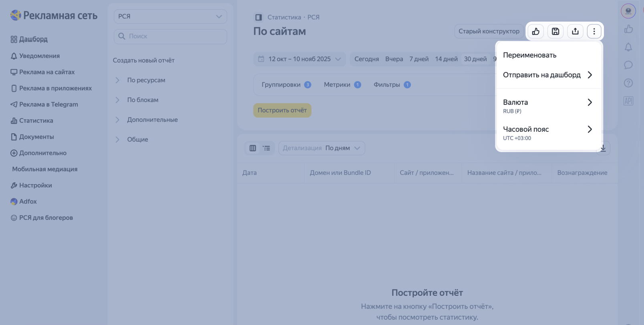This screenshot has width=644, height=325.
Task: Save the report with the floppy disk icon
Action: 555,31
